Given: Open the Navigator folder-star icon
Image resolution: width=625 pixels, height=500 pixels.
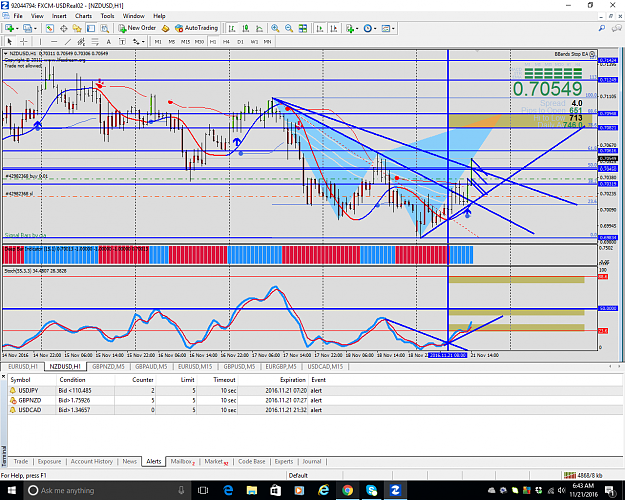Looking at the screenshot, I should tap(77, 28).
